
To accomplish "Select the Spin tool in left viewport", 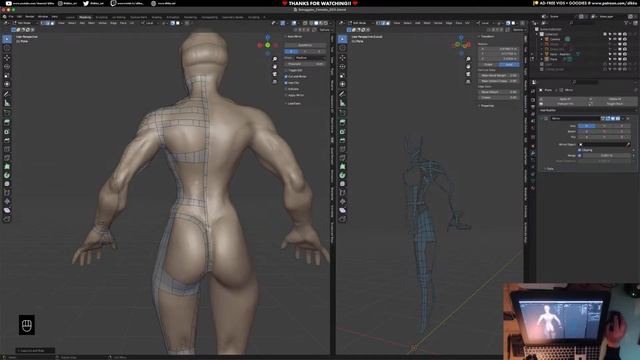I will tap(7, 175).
